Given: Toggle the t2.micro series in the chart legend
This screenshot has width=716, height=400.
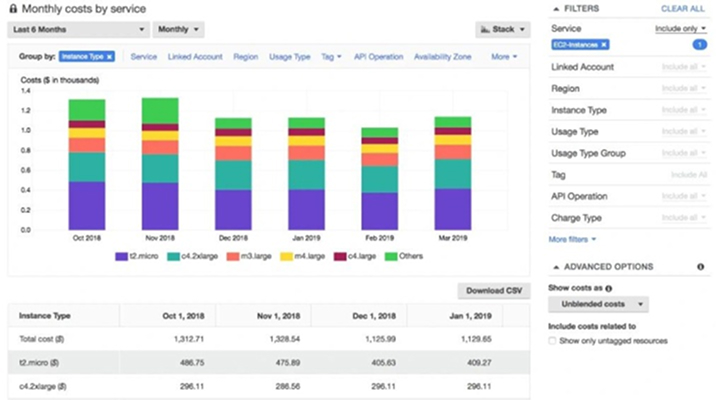Looking at the screenshot, I should 136,257.
